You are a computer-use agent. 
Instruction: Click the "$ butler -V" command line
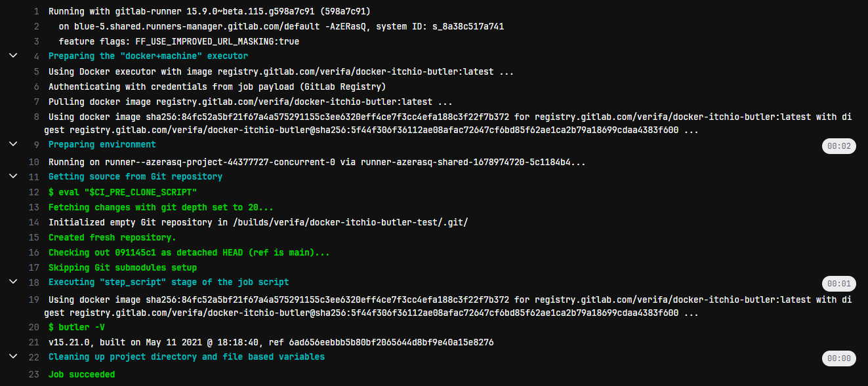[x=76, y=326]
